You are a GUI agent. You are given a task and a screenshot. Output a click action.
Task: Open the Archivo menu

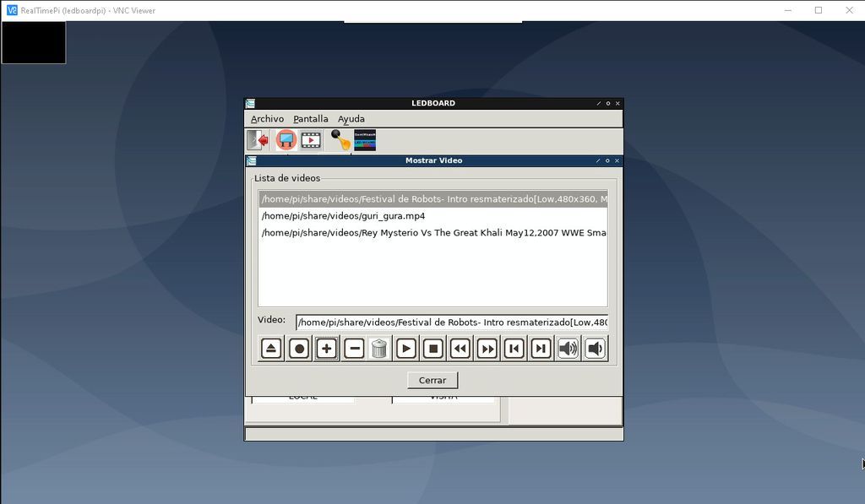(267, 118)
